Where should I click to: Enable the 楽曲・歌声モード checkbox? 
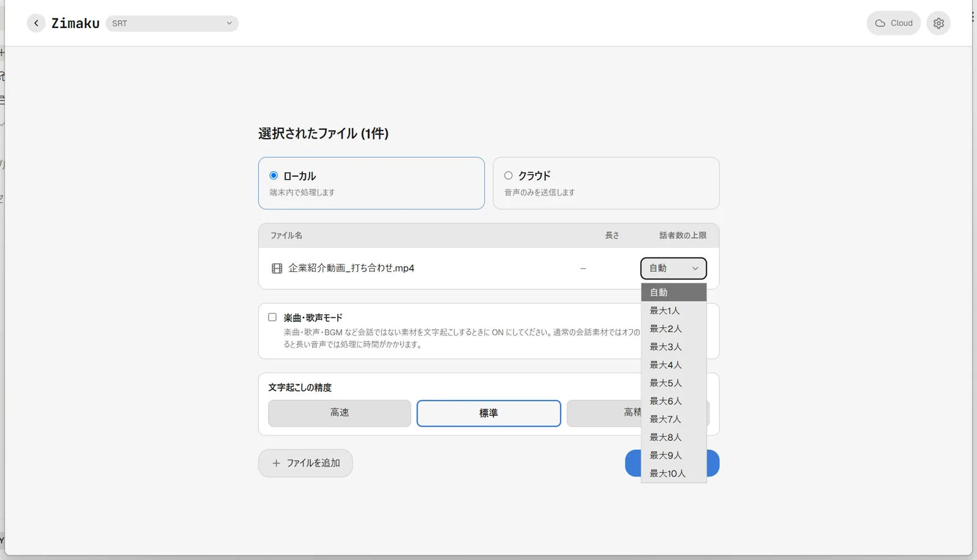[272, 318]
